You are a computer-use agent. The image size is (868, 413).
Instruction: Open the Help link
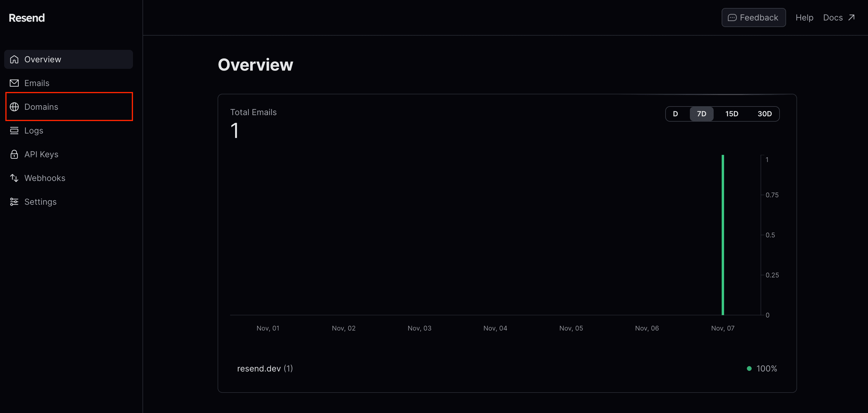pyautogui.click(x=804, y=18)
